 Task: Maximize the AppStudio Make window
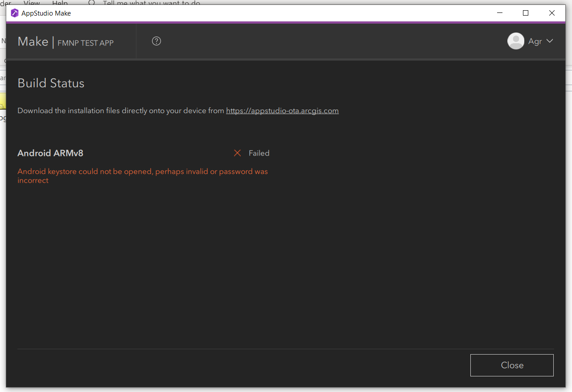[x=526, y=13]
